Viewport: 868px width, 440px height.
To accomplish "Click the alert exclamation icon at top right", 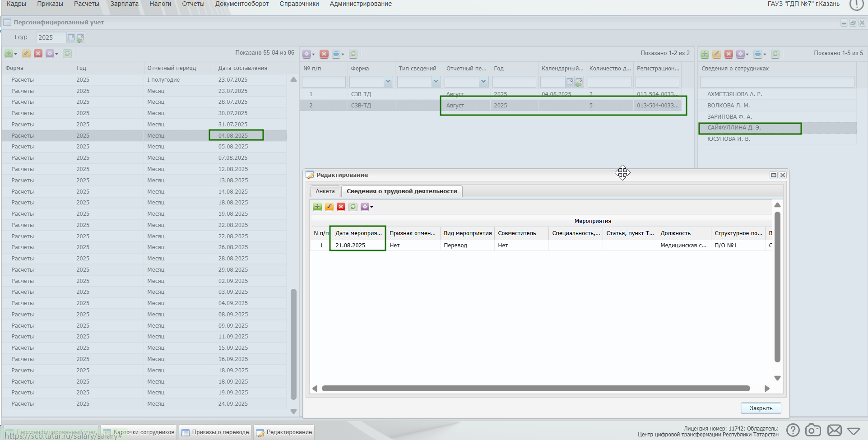I will click(856, 5).
